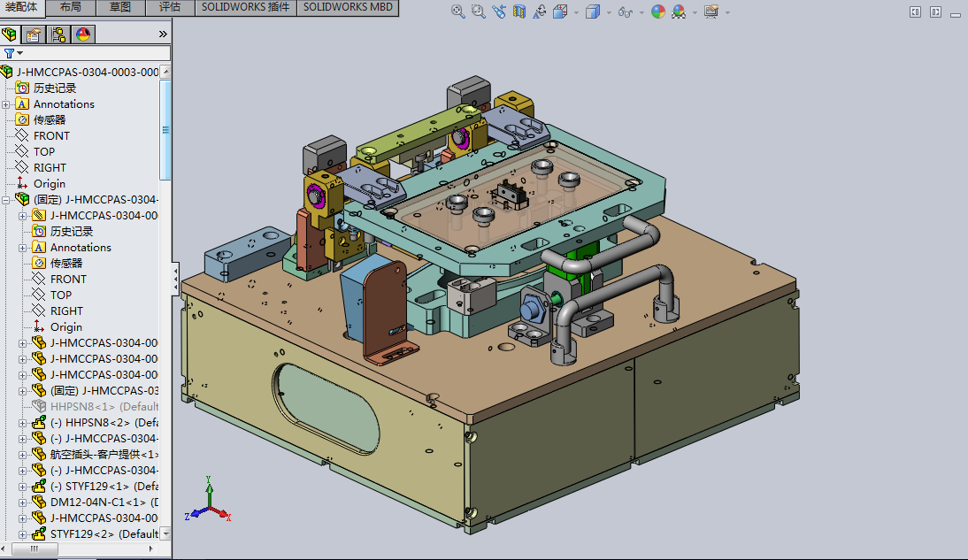The image size is (968, 560).
Task: Open the DisplayManager panel tab
Action: click(x=83, y=35)
